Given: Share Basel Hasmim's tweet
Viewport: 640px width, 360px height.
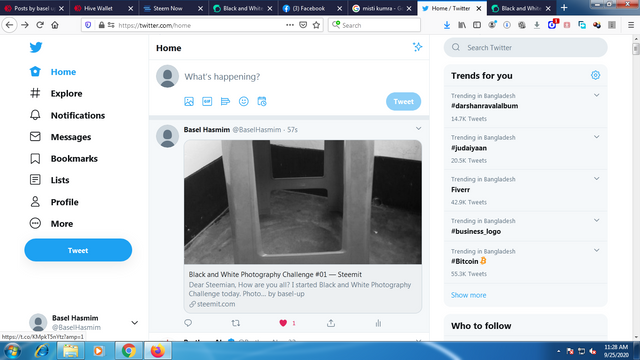Looking at the screenshot, I should pos(331,323).
